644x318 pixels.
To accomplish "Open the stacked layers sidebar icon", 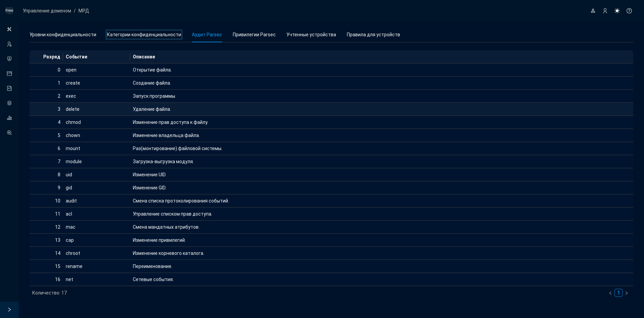I will tap(9, 103).
